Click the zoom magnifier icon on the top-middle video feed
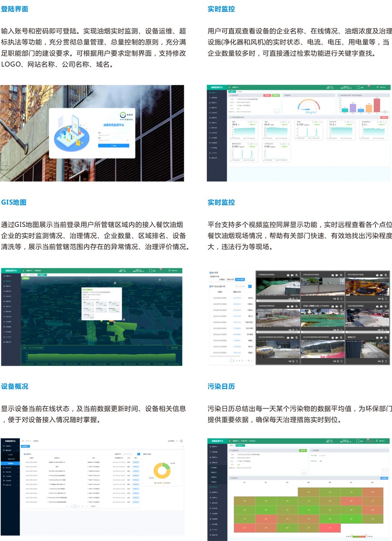The image size is (392, 541). pos(341,276)
